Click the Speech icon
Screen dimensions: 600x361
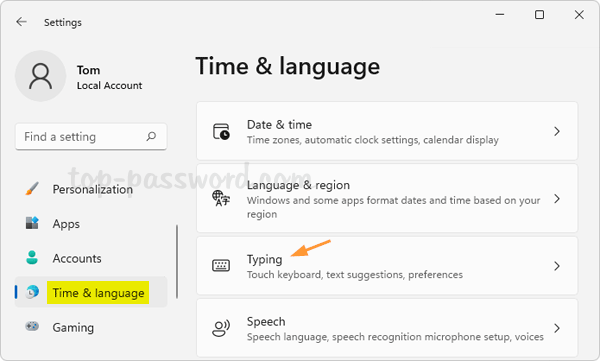pyautogui.click(x=221, y=328)
